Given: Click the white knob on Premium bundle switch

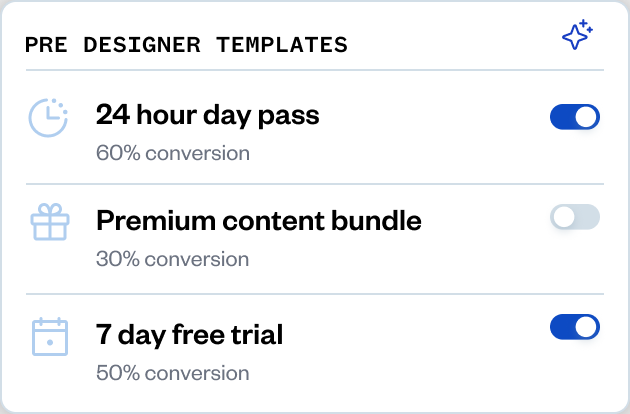Looking at the screenshot, I should pyautogui.click(x=564, y=217).
